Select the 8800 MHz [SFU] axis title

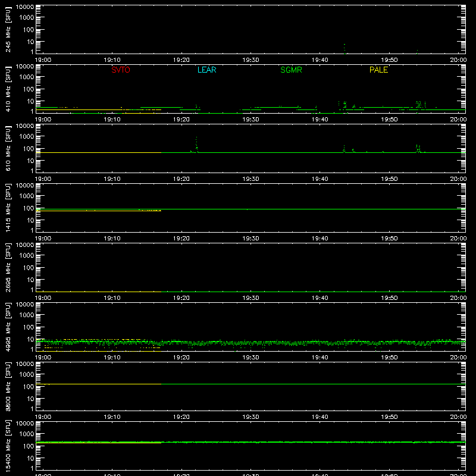tap(8, 387)
